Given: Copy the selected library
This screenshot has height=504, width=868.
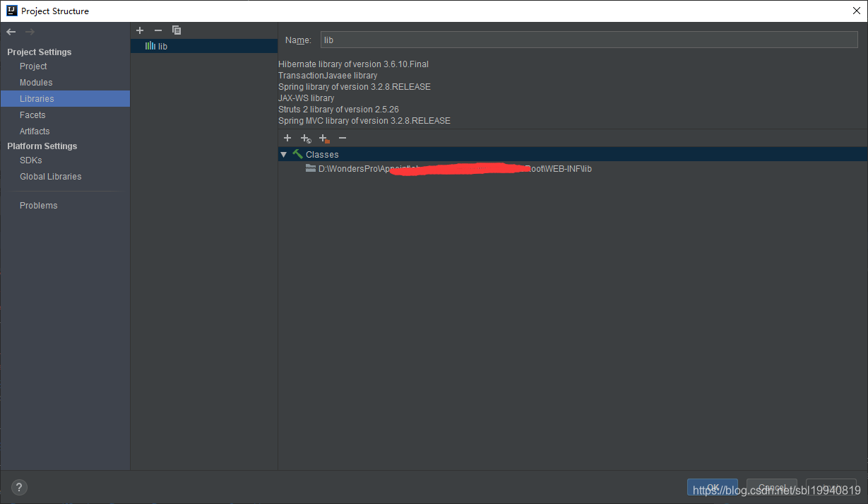Looking at the screenshot, I should point(177,30).
